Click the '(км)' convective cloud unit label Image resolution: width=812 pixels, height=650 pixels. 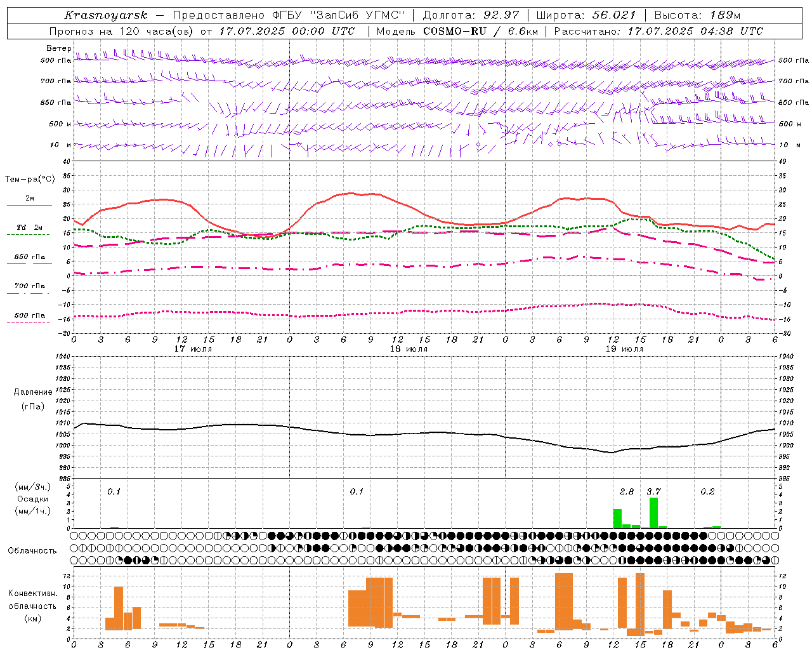pyautogui.click(x=32, y=618)
